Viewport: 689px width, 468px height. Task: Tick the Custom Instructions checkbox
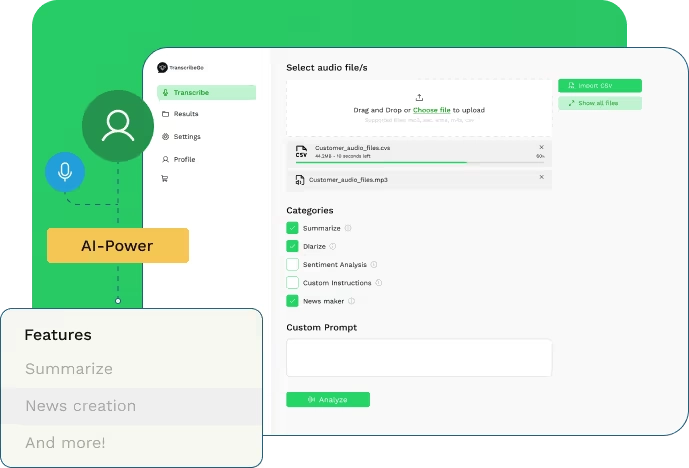coord(293,283)
